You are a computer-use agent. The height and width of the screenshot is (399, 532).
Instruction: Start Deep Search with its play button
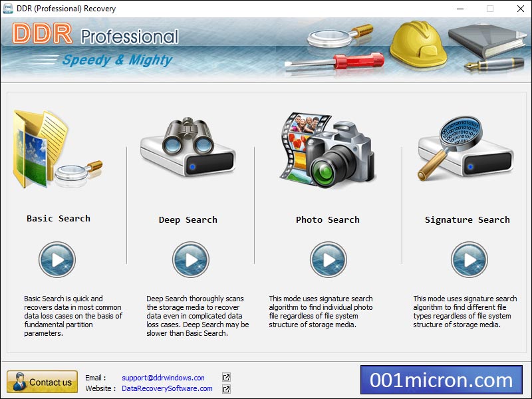click(x=192, y=260)
